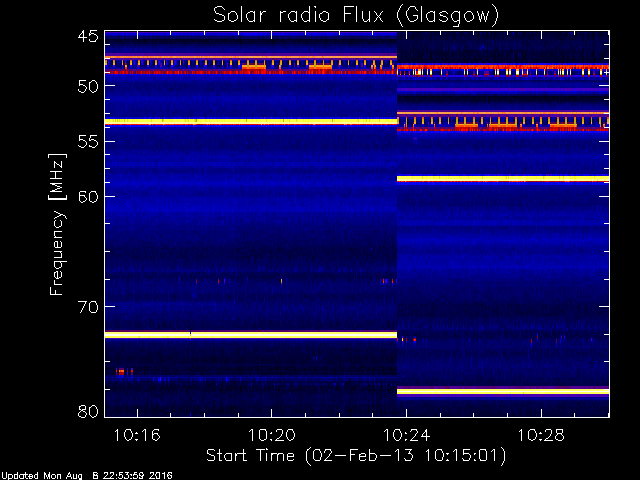
Task: Click the '55' frequency tick label
Action: coord(88,142)
